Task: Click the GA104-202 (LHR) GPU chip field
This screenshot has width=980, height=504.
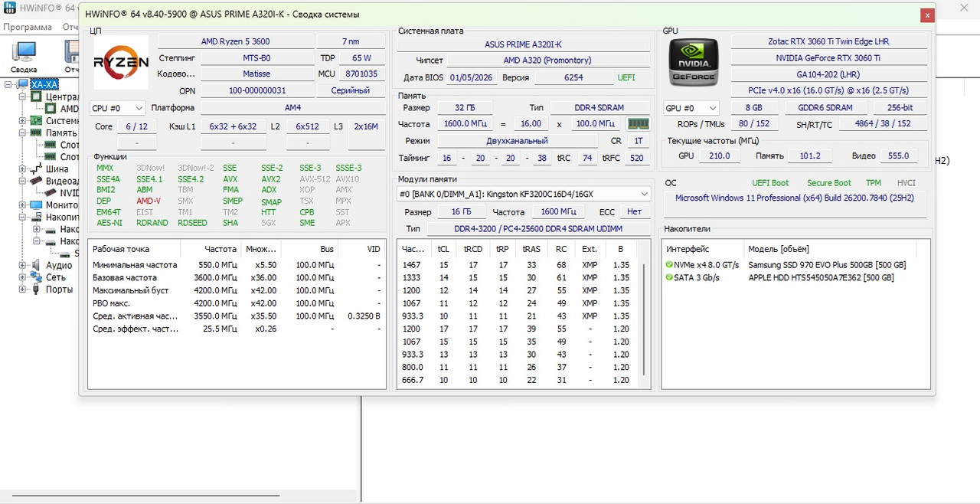Action: (x=828, y=74)
